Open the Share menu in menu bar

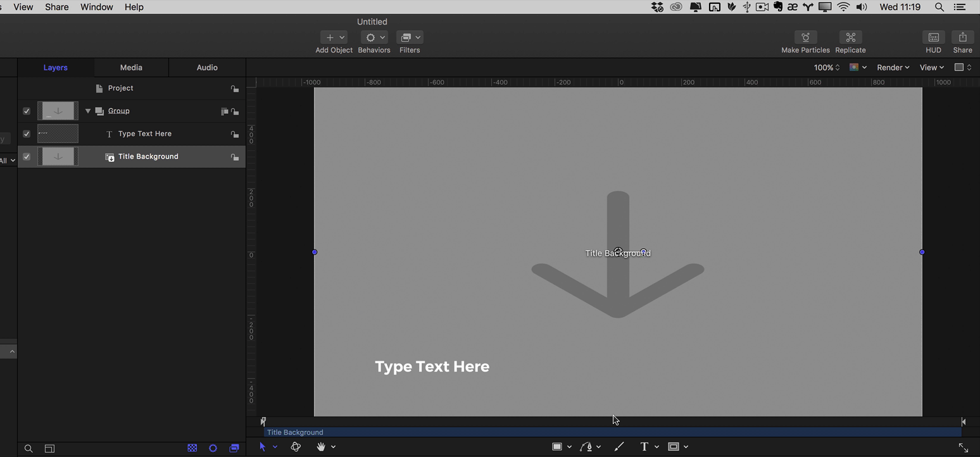point(57,7)
